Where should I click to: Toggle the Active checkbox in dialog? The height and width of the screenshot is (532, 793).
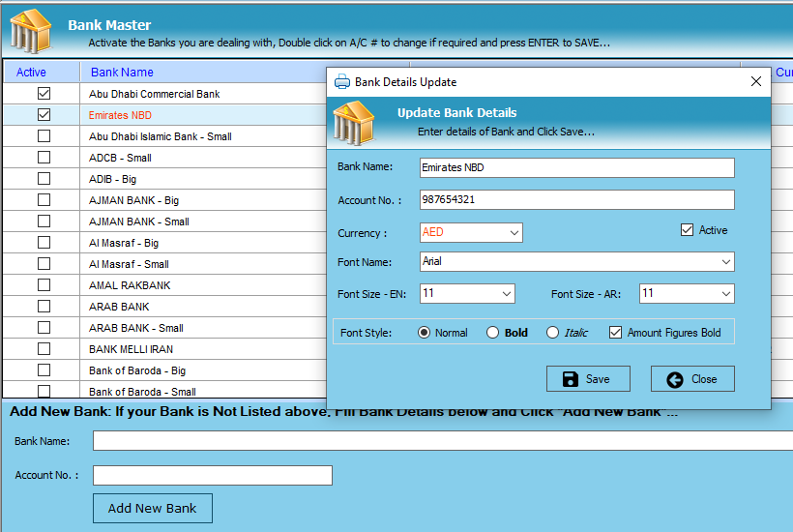click(687, 230)
